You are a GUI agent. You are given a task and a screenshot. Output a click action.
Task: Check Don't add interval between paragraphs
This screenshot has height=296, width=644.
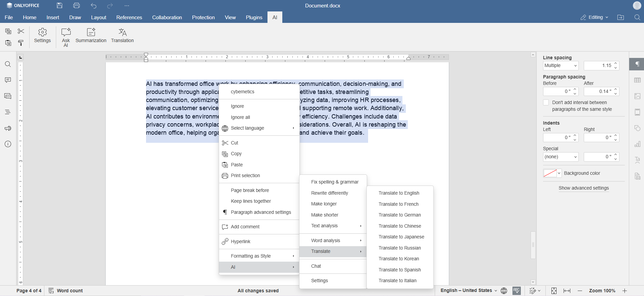coord(546,102)
